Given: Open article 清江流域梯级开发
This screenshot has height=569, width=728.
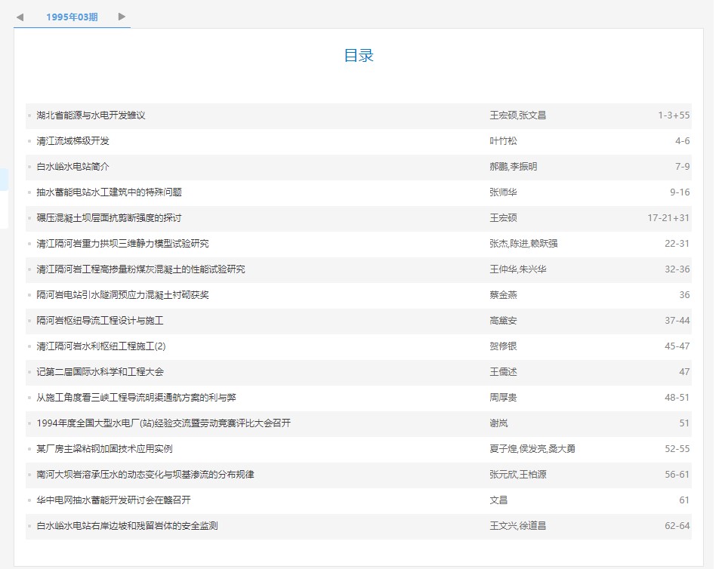Looking at the screenshot, I should 73,141.
